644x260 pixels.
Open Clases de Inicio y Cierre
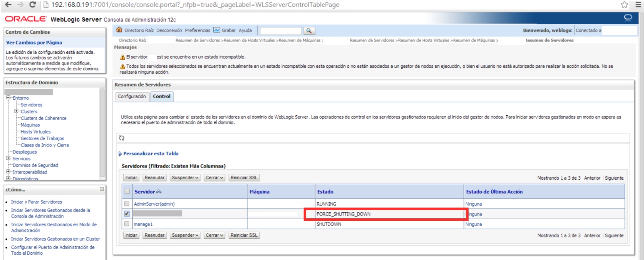click(45, 145)
